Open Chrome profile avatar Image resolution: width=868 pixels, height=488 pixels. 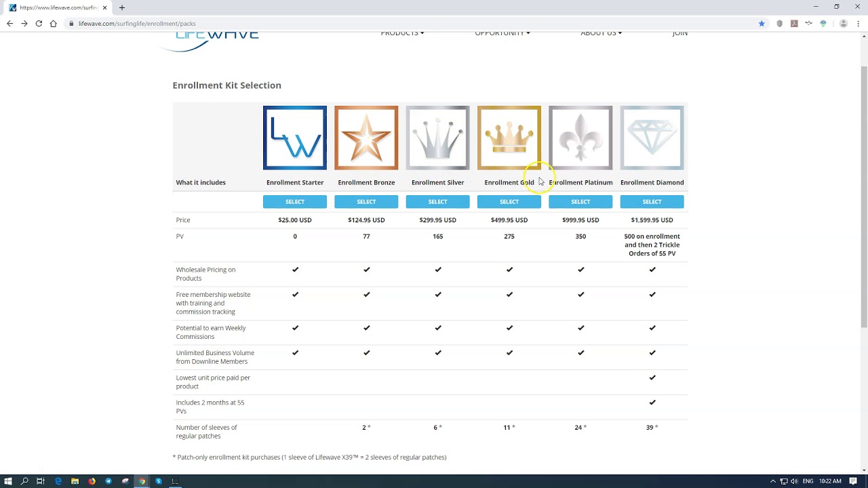(x=844, y=23)
